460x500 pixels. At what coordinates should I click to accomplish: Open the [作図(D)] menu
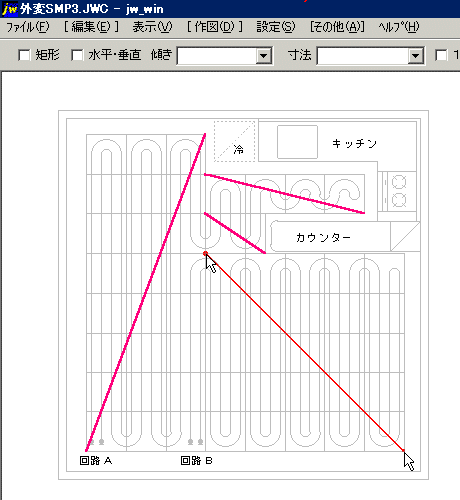click(x=215, y=27)
